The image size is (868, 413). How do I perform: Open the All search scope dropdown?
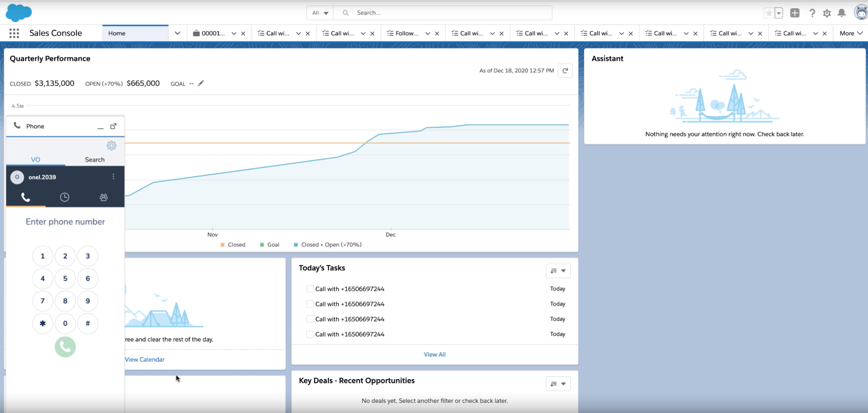[x=320, y=13]
